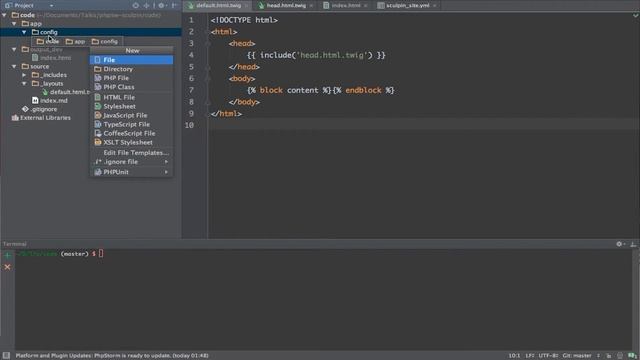Click the Stylesheet entry's CSS icon
640x360 pixels.
[x=98, y=106]
